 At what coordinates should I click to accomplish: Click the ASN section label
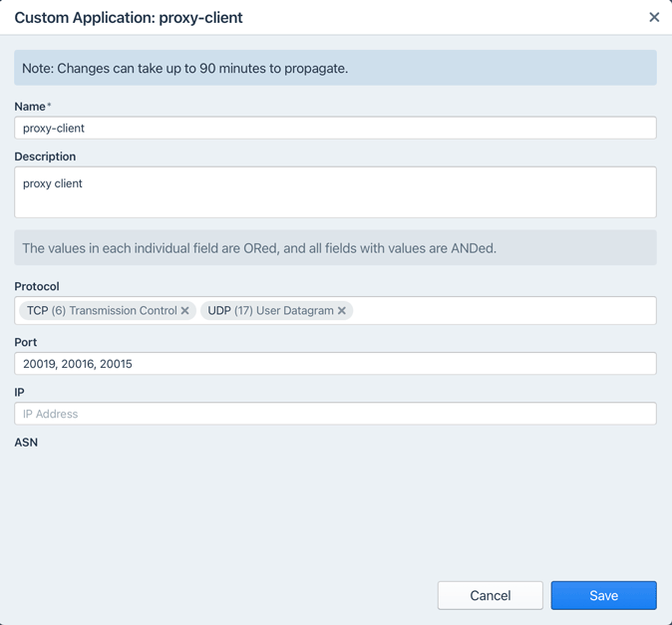click(x=26, y=442)
